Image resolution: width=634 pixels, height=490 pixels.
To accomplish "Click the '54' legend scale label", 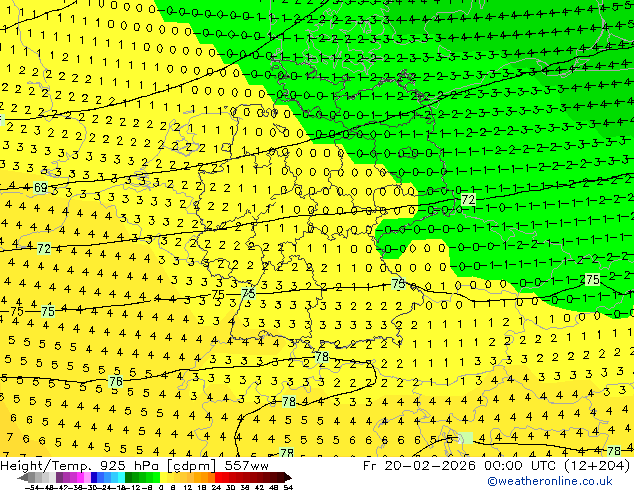I will click(288, 487).
